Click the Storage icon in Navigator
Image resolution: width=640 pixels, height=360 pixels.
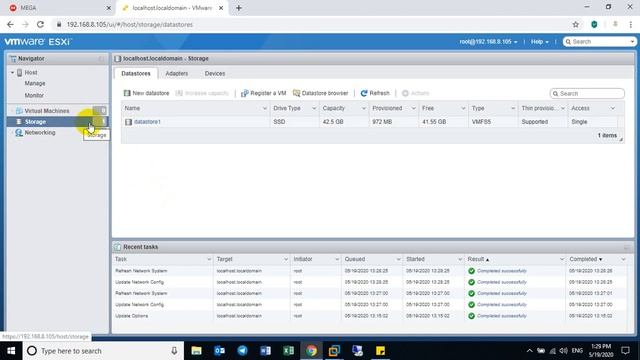click(19, 122)
